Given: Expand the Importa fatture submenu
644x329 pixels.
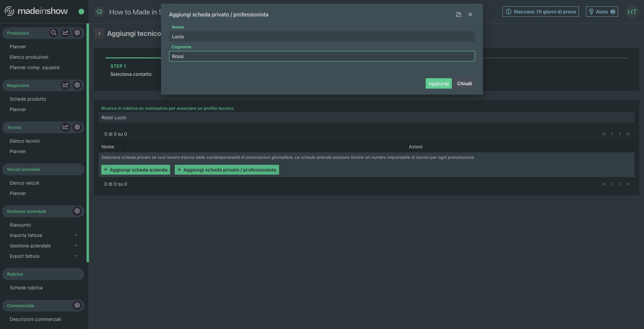Looking at the screenshot, I should [x=76, y=235].
